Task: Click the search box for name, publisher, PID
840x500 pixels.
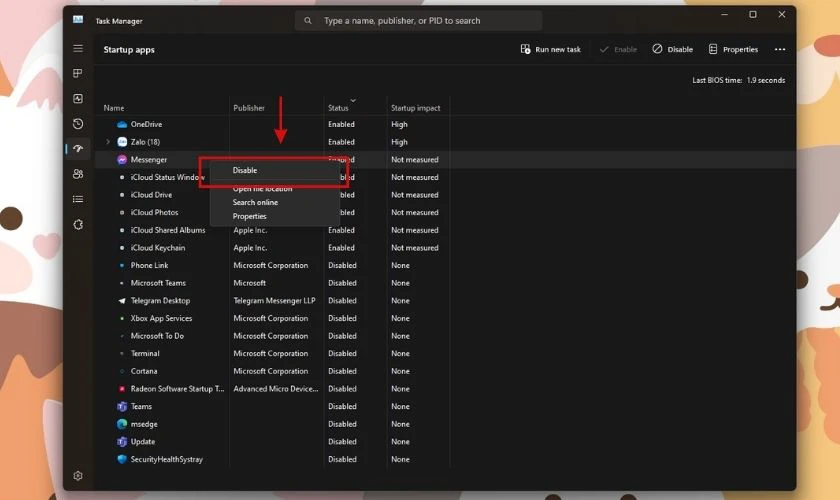Action: pos(418,20)
